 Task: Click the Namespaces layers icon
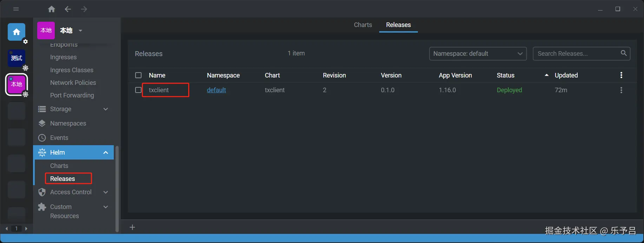coord(42,123)
